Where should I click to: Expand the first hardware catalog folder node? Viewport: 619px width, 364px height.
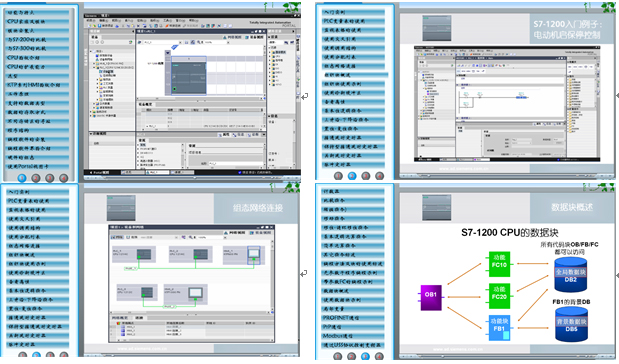coord(271,52)
